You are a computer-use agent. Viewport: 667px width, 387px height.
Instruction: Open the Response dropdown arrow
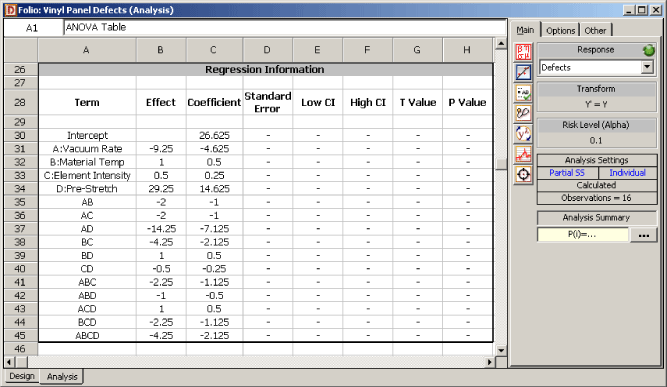coord(647,67)
